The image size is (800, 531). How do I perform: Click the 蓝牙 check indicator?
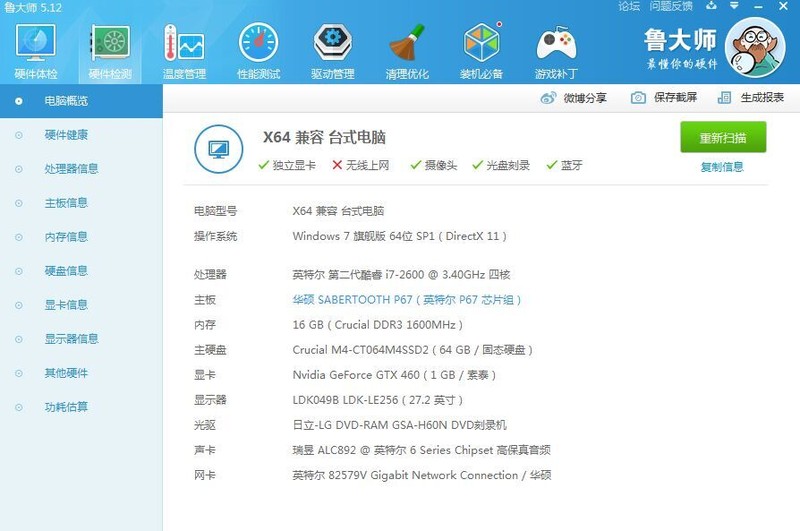tap(564, 165)
